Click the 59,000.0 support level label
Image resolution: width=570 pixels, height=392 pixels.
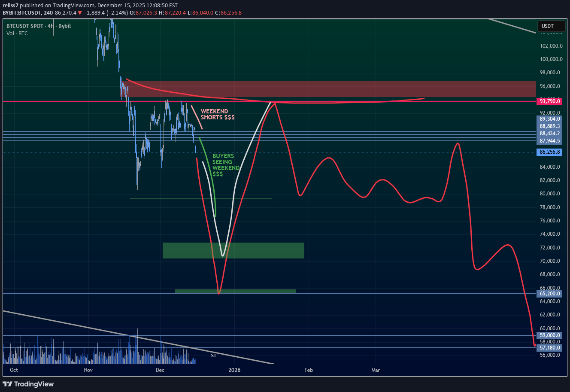point(549,335)
